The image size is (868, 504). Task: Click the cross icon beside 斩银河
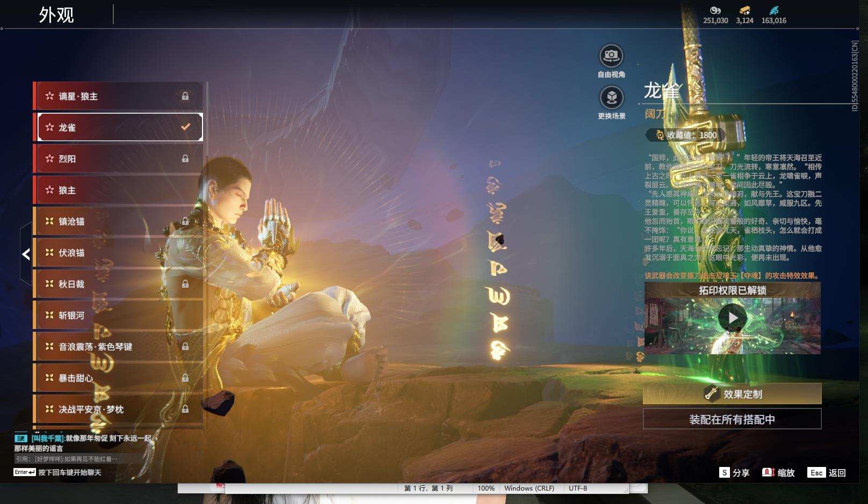tap(49, 315)
